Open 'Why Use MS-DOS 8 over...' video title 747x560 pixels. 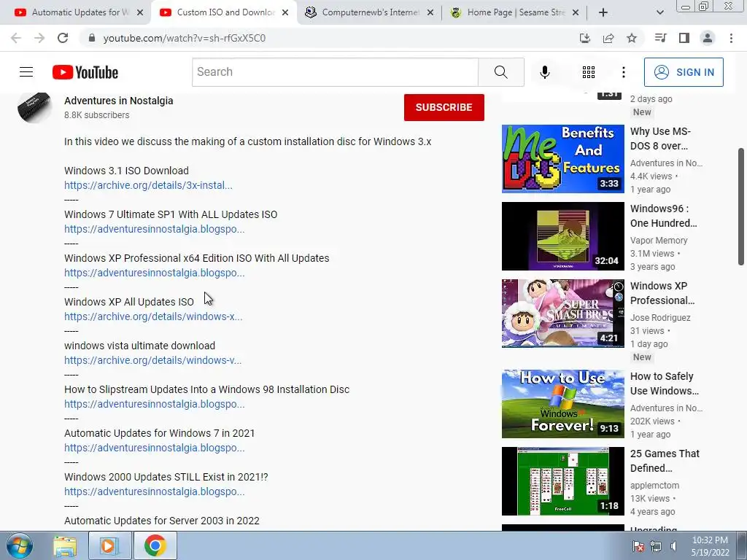click(660, 139)
